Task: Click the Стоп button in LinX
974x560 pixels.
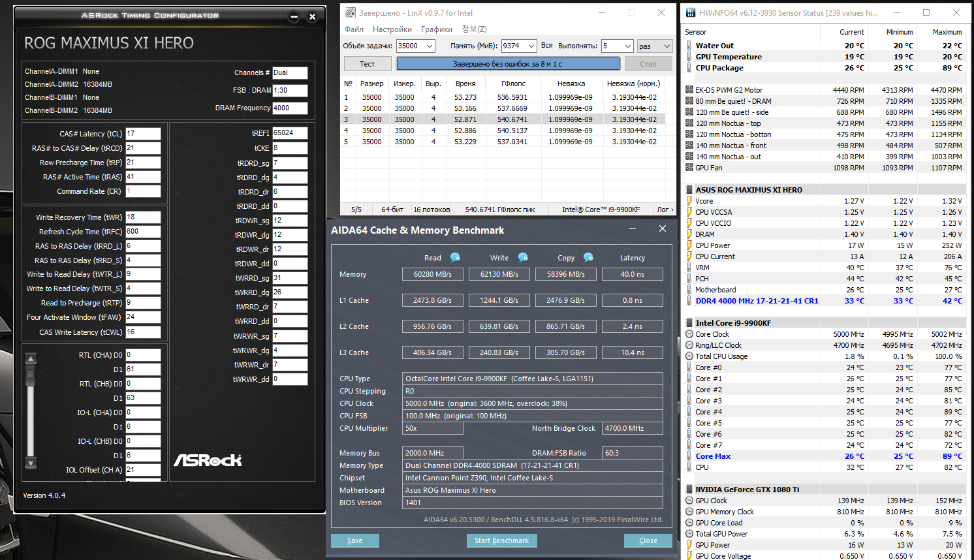Action: [648, 64]
